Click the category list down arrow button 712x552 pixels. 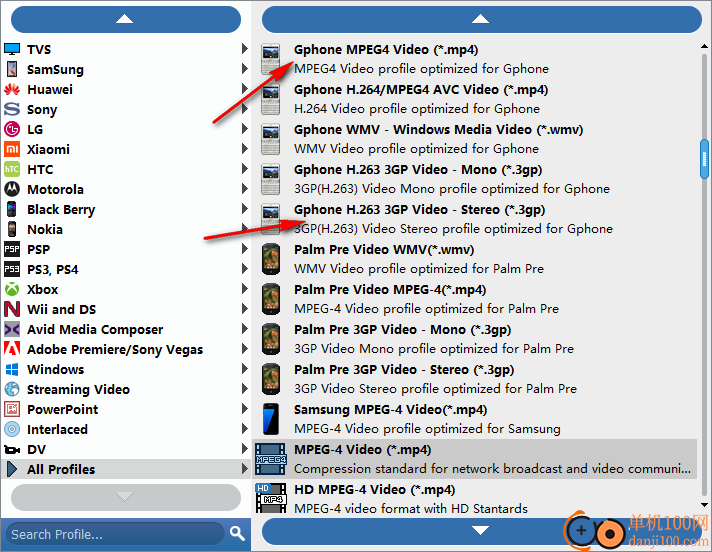pyautogui.click(x=125, y=497)
